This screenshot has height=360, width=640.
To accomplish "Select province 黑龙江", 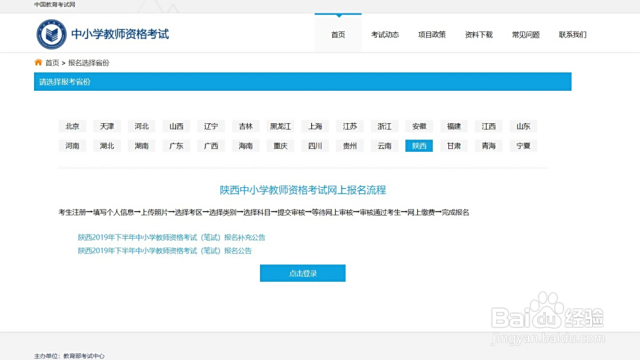I will pos(280,126).
